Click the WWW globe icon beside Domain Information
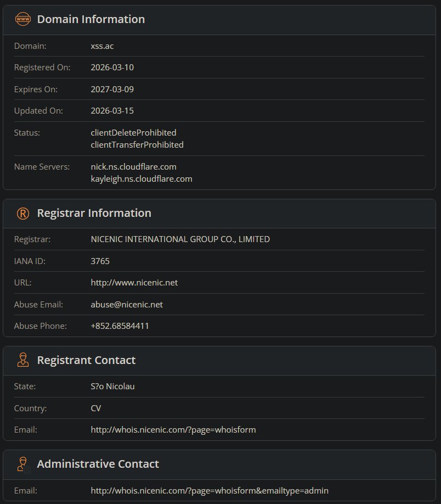This screenshot has width=441, height=504. pyautogui.click(x=22, y=19)
